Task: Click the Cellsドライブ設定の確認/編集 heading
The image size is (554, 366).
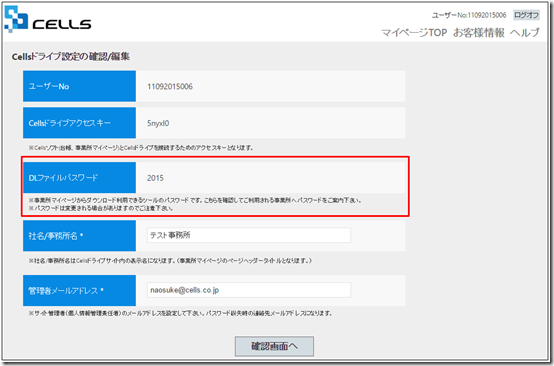Action: [x=71, y=57]
